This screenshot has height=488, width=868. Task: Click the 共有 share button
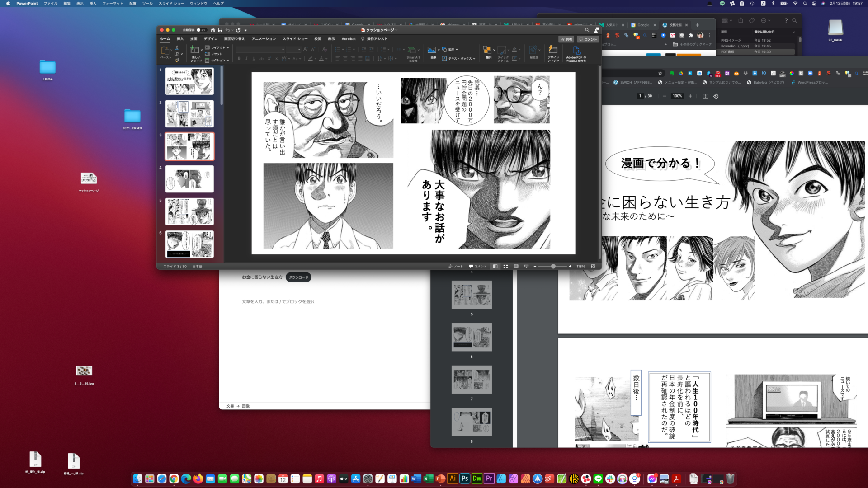[566, 39]
